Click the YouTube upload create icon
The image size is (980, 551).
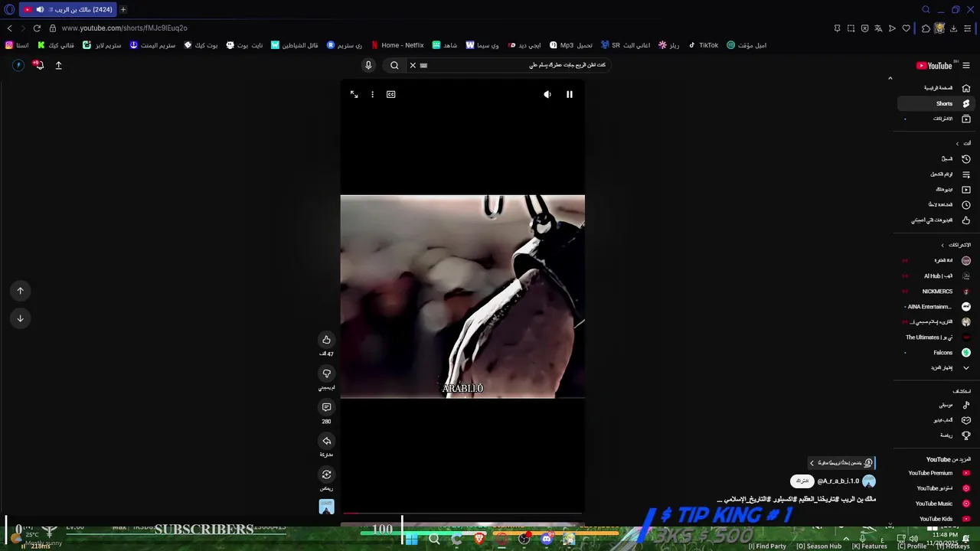coord(58,65)
